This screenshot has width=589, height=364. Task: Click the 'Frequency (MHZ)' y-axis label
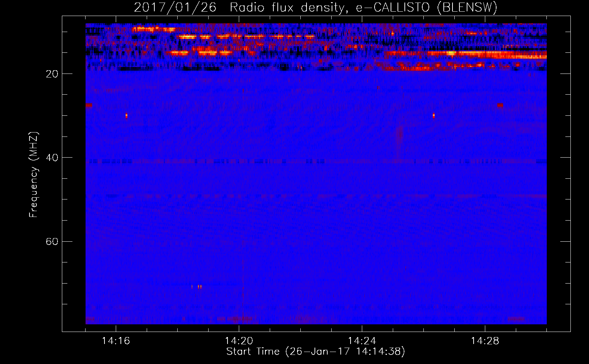(33, 175)
